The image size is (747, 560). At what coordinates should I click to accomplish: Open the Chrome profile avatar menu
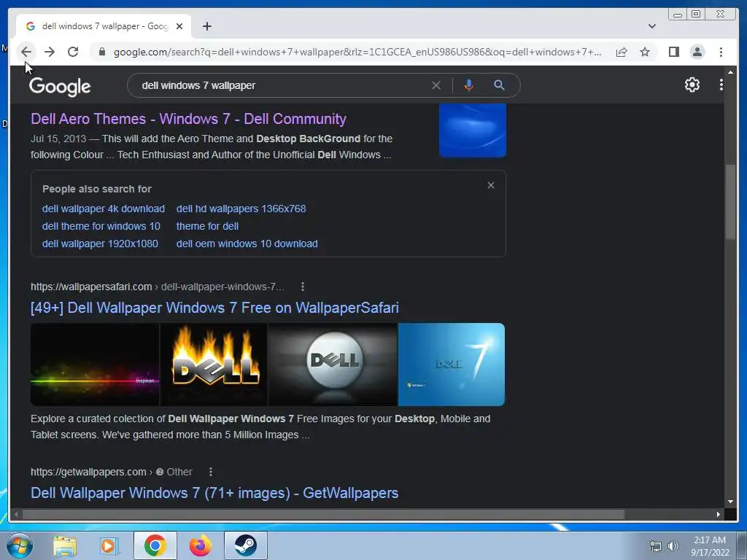click(697, 52)
